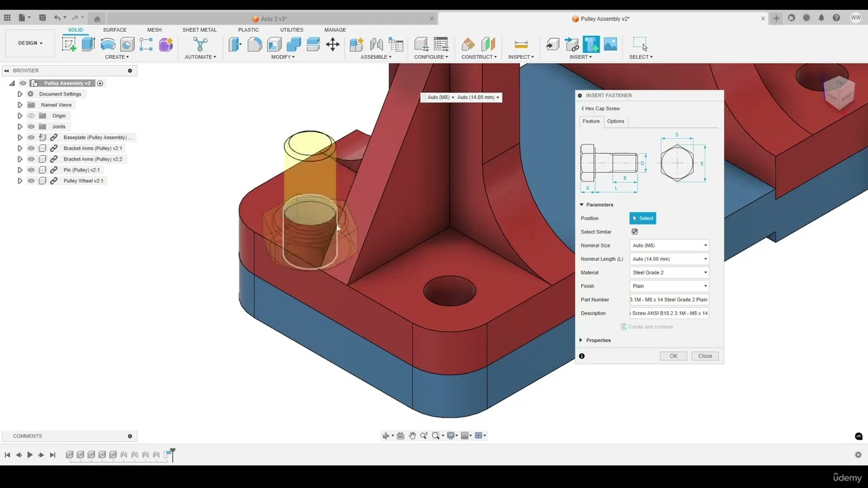This screenshot has width=868, height=488.
Task: Open the data panel grid icon
Action: (x=7, y=18)
